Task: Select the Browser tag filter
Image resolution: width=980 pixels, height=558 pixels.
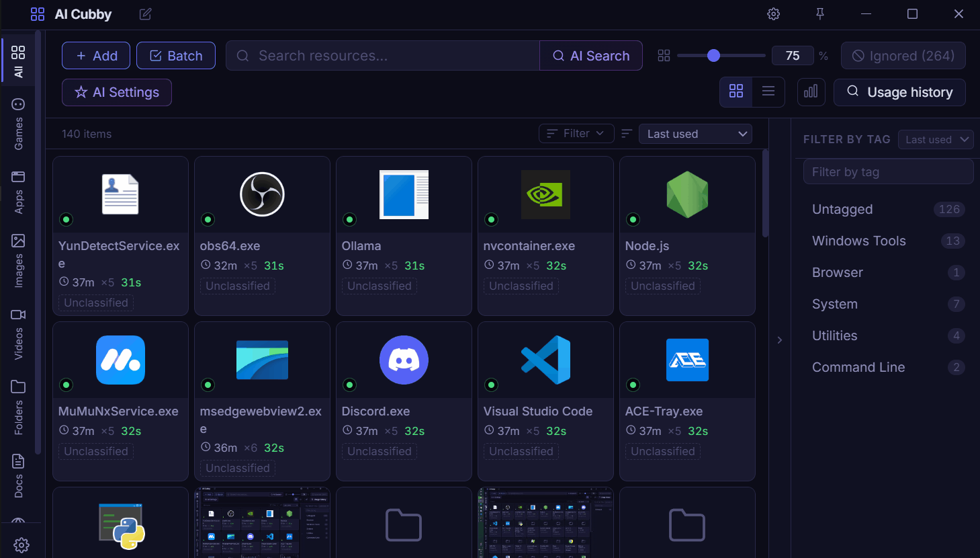Action: click(888, 272)
